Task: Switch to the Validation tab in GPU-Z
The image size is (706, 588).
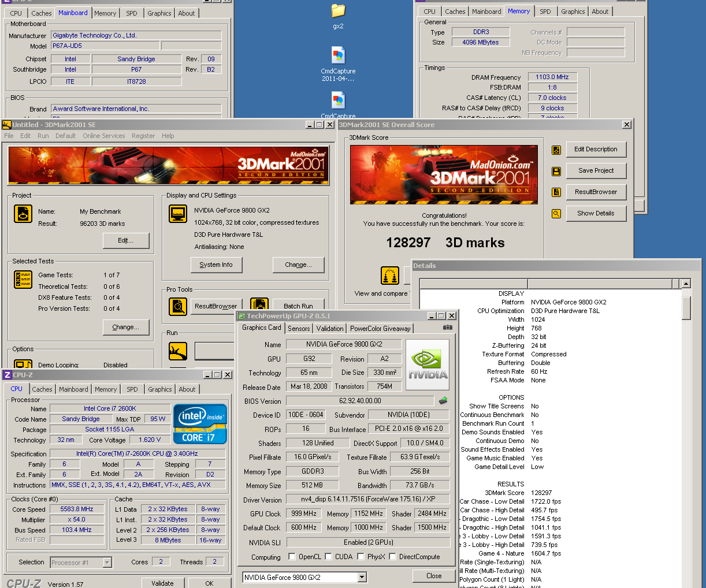Action: click(x=330, y=329)
